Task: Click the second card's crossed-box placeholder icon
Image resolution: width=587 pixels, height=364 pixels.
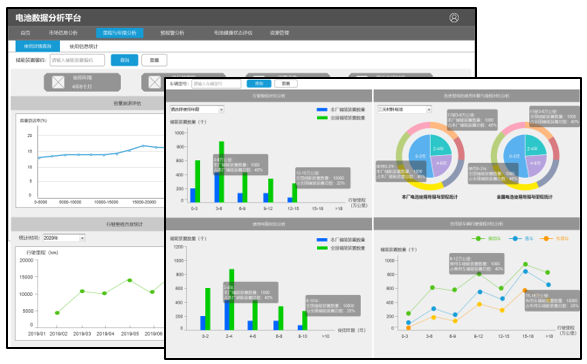Action: pos(154,82)
